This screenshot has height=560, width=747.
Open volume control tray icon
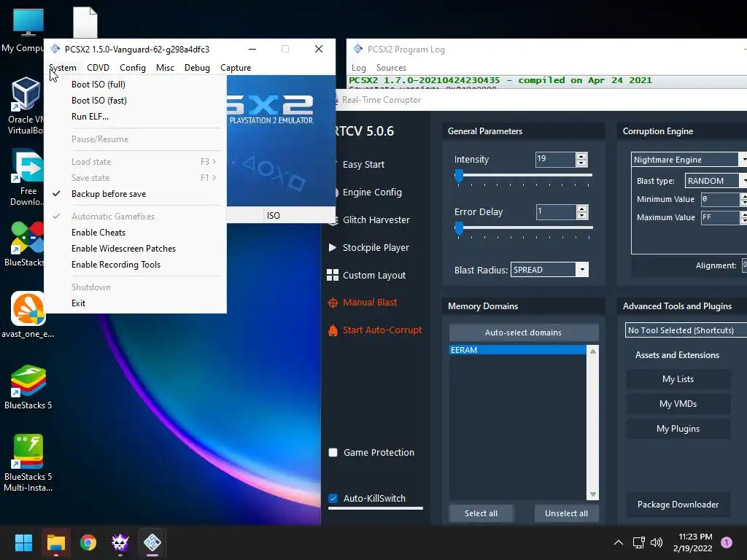(657, 542)
